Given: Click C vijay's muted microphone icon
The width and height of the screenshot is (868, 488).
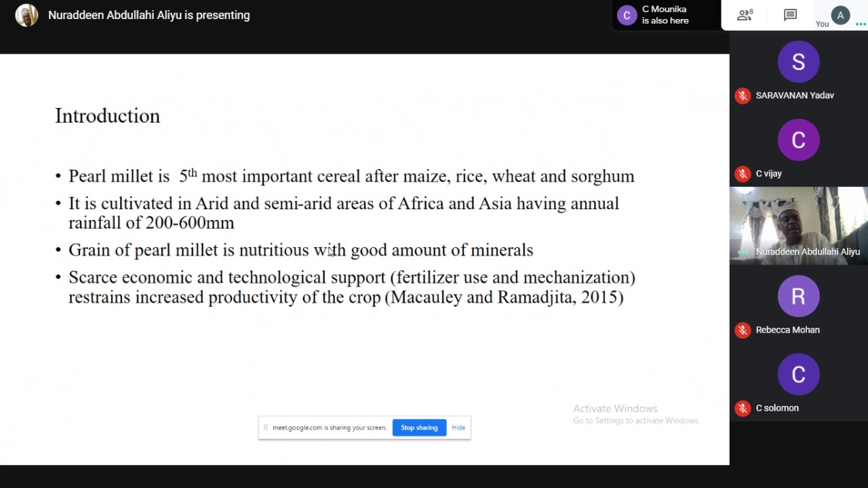Looking at the screenshot, I should pyautogui.click(x=743, y=174).
